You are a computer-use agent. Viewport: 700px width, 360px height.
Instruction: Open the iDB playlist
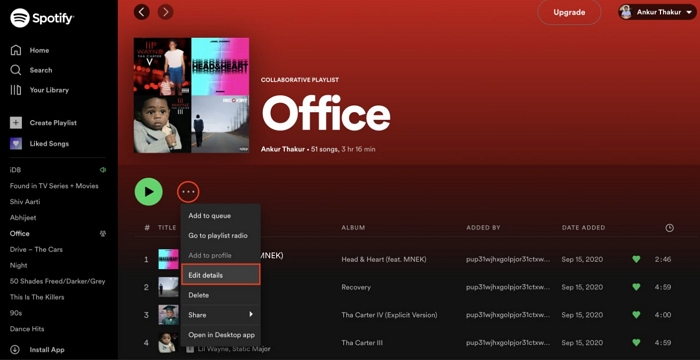tap(16, 170)
